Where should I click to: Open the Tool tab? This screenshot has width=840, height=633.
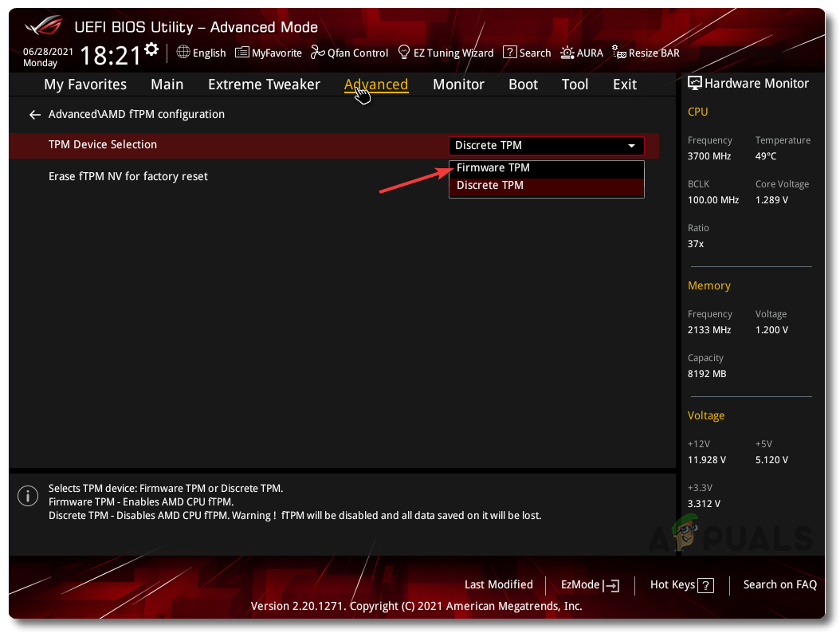pyautogui.click(x=575, y=85)
